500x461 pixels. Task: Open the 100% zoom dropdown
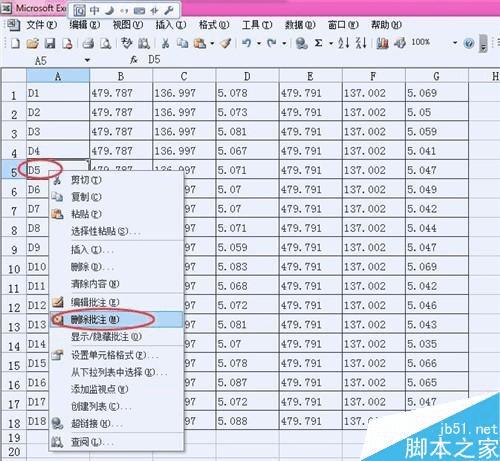coord(455,43)
